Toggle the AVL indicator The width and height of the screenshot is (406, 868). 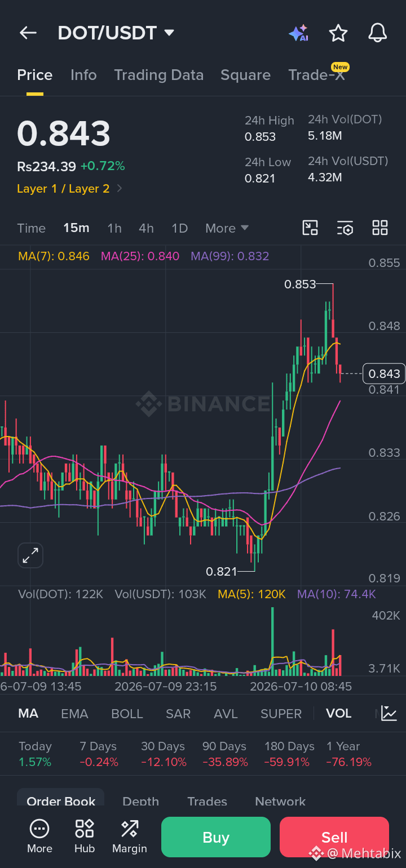click(x=226, y=714)
